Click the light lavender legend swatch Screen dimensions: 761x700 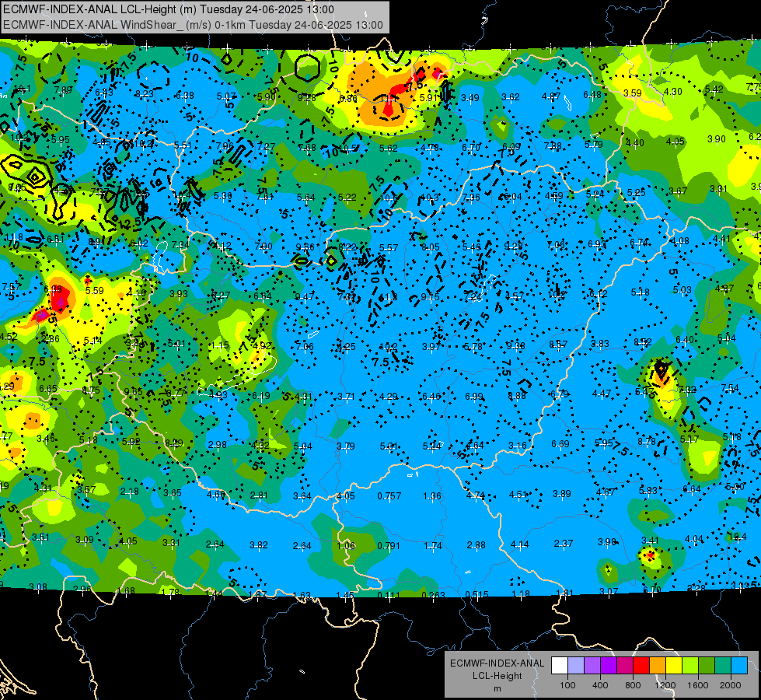[x=576, y=666]
